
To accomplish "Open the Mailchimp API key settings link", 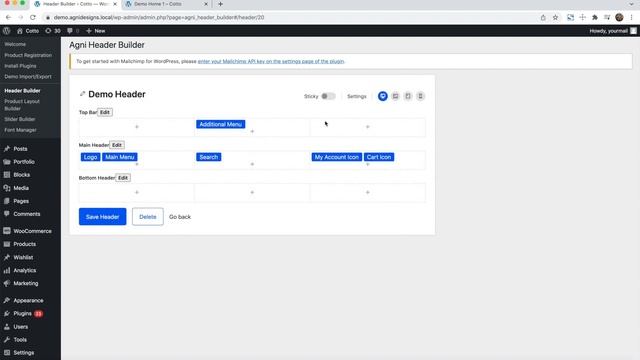I will (x=271, y=61).
